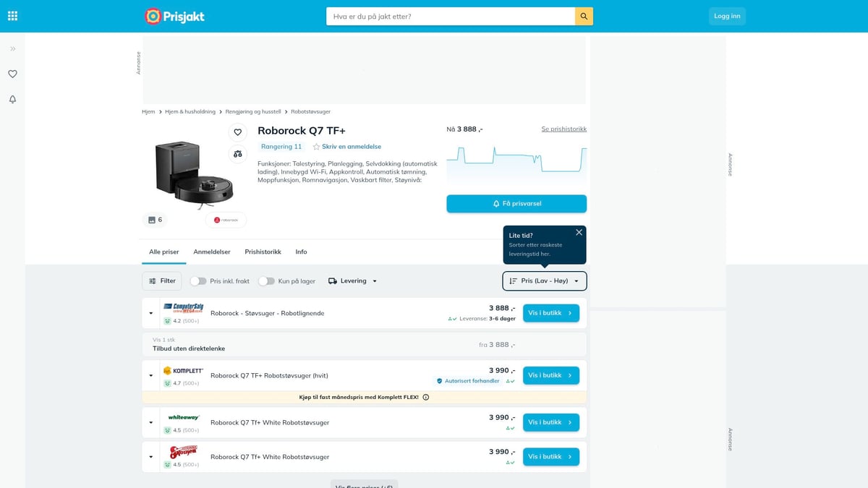This screenshot has width=868, height=488.
Task: Switch to the Prishistorikk tab
Action: 263,252
